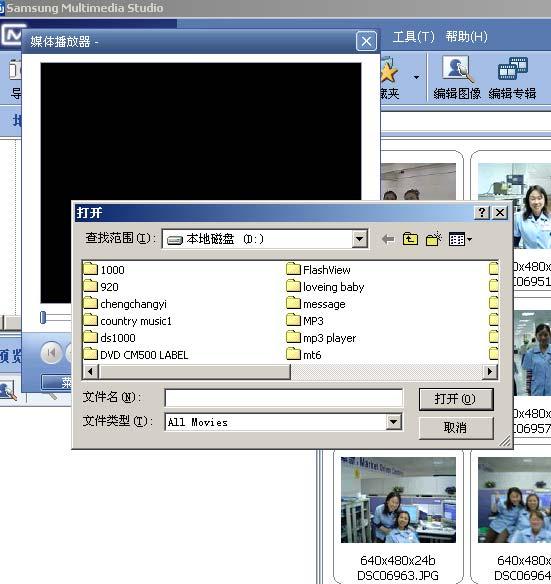Select the loveing baby folder
The width and height of the screenshot is (551, 584).
325,286
